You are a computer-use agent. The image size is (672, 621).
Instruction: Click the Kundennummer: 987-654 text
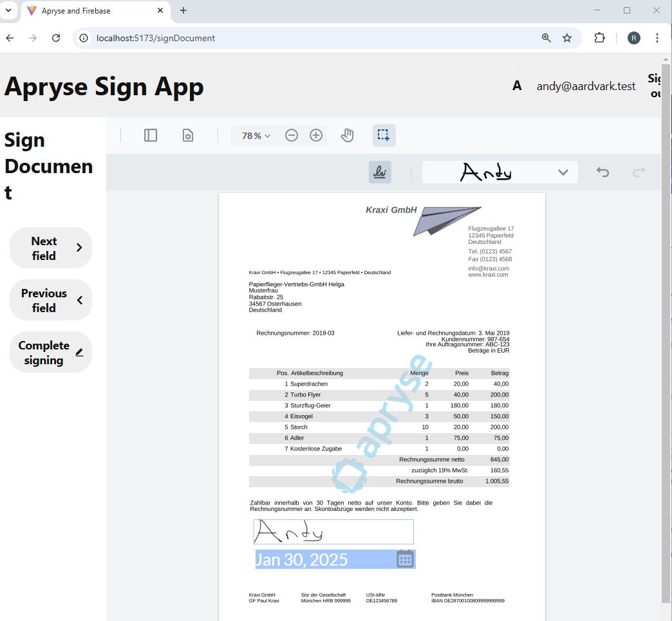click(x=475, y=339)
